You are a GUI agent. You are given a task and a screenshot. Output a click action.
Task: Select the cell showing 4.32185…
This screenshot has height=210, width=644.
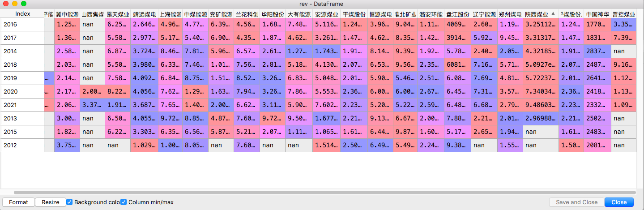[x=541, y=51]
